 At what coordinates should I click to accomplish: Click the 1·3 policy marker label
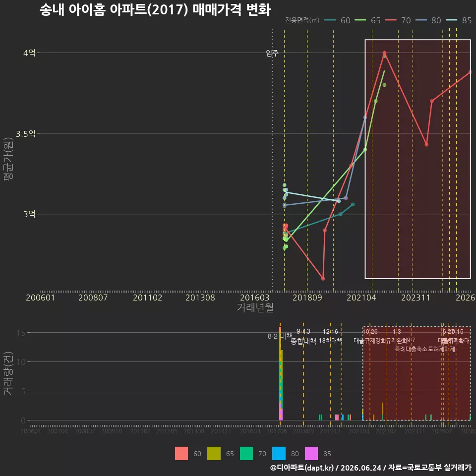pos(397,332)
